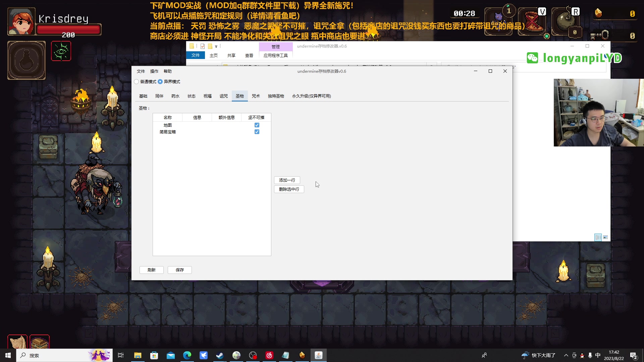Screen dimensions: 644x362
Task: Open the 操作 menu in the save editor
Action: click(154, 71)
